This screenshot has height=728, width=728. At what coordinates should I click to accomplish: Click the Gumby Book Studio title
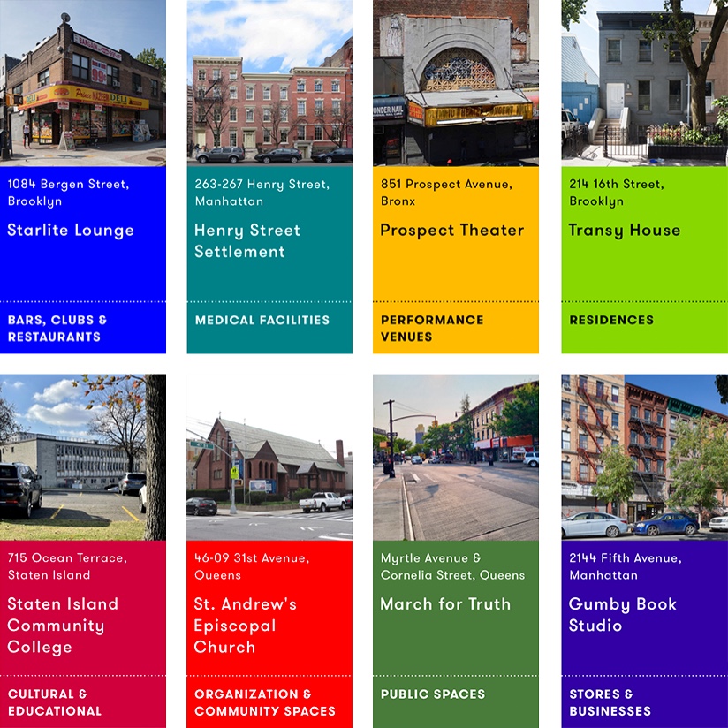click(622, 615)
